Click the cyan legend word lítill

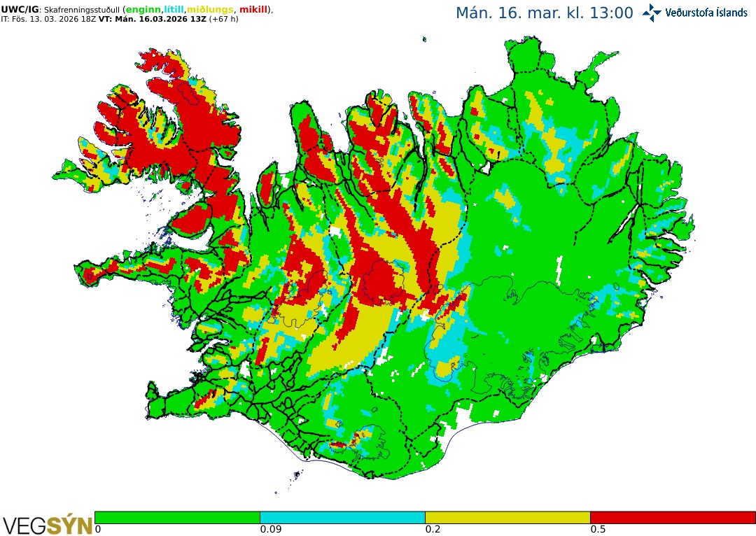click(174, 10)
